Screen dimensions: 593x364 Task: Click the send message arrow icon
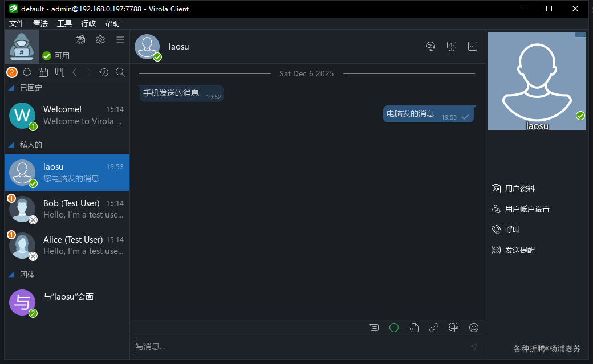coord(473,346)
